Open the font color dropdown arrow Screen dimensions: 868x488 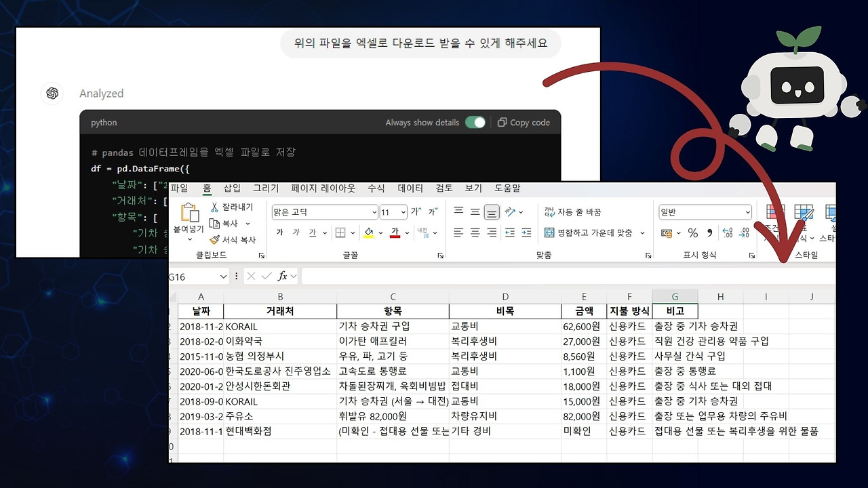click(407, 233)
